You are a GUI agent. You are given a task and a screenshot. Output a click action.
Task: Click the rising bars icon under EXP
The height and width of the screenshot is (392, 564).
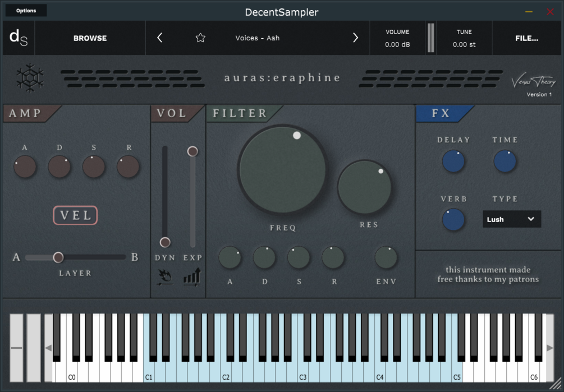point(192,277)
